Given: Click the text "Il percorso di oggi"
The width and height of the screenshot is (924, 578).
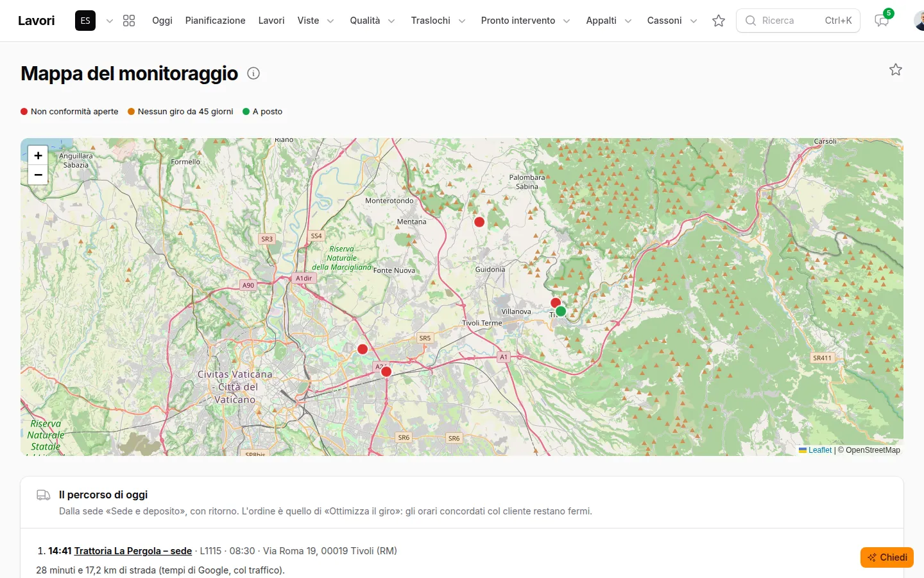Looking at the screenshot, I should click(x=103, y=495).
